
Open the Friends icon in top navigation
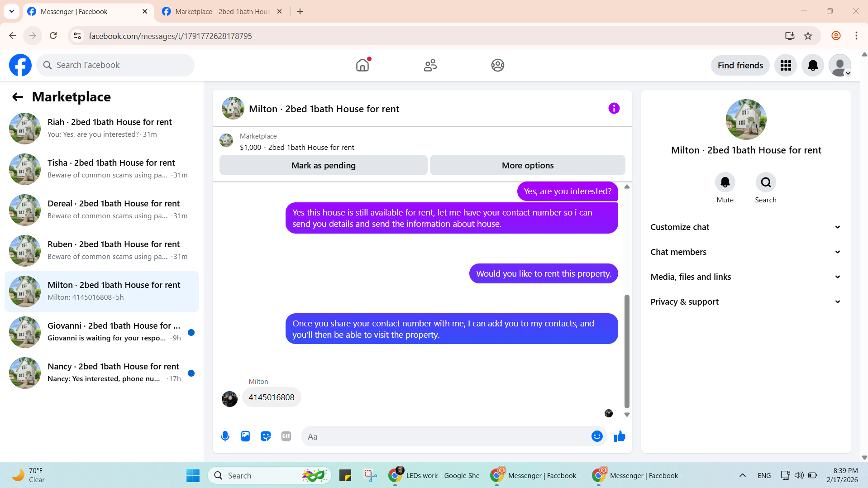pos(430,65)
